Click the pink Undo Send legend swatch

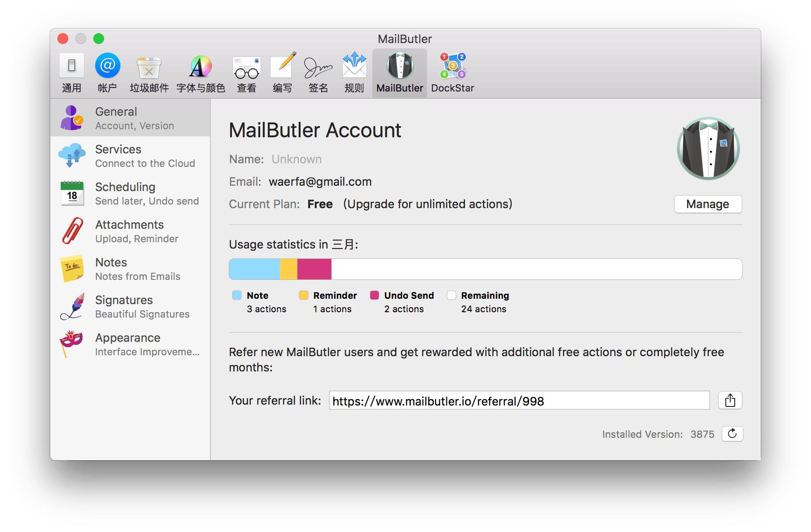pyautogui.click(x=375, y=295)
